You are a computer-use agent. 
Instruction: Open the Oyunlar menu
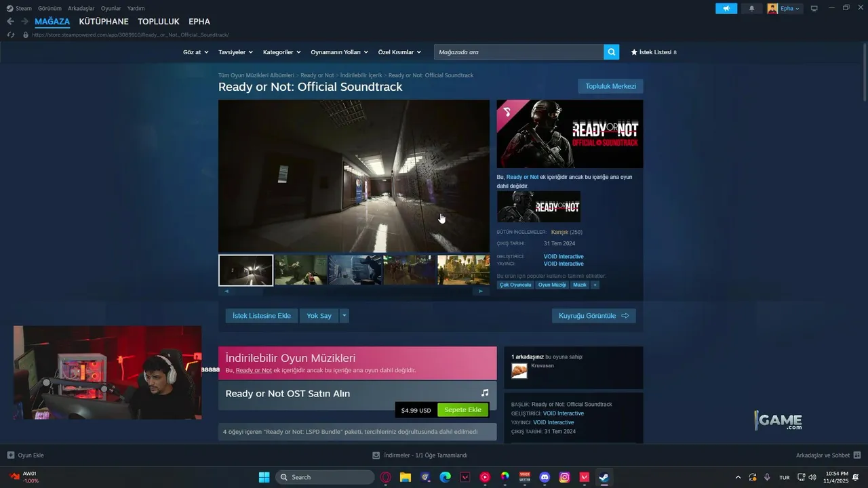tap(111, 8)
